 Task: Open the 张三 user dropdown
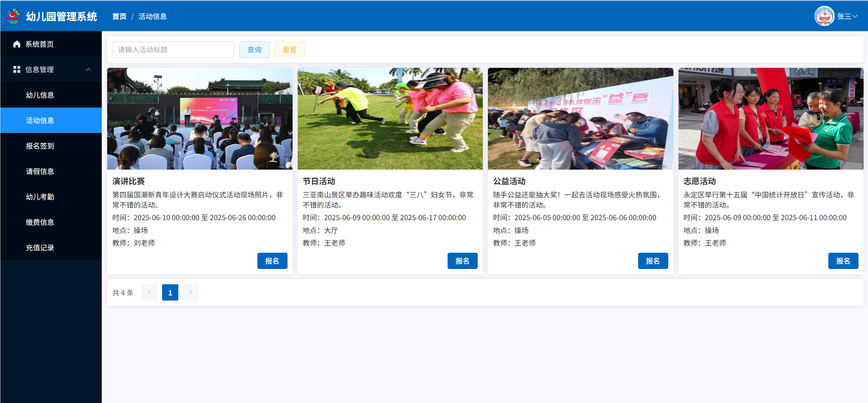pos(847,16)
